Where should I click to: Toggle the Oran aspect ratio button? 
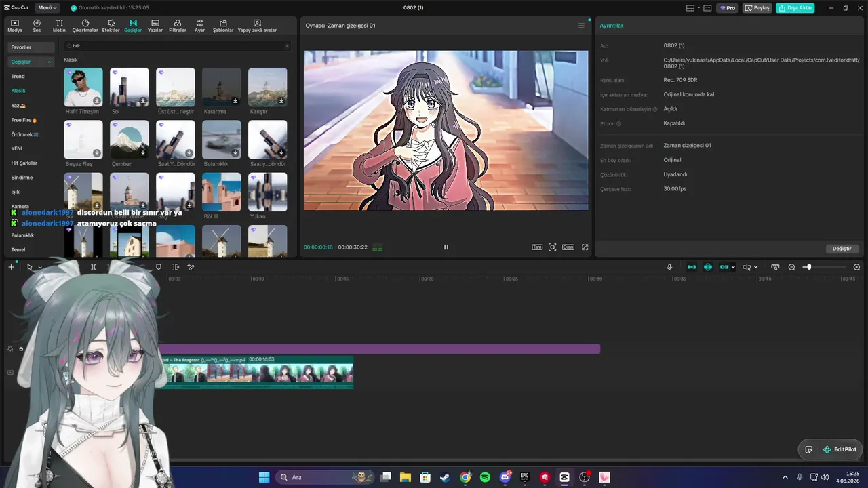pyautogui.click(x=568, y=247)
